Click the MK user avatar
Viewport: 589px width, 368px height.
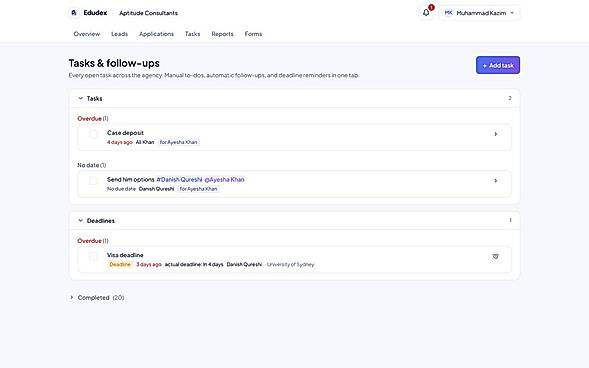(x=448, y=13)
